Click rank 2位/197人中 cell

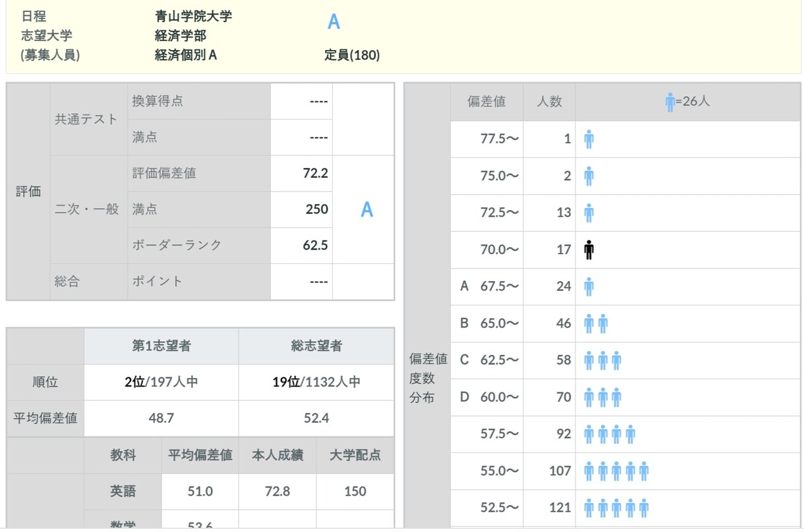[x=161, y=382]
